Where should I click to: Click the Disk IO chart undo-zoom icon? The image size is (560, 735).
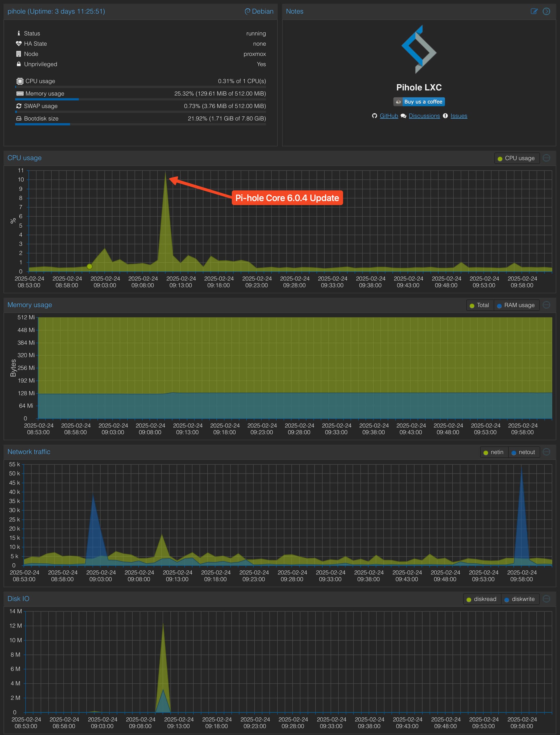click(546, 599)
